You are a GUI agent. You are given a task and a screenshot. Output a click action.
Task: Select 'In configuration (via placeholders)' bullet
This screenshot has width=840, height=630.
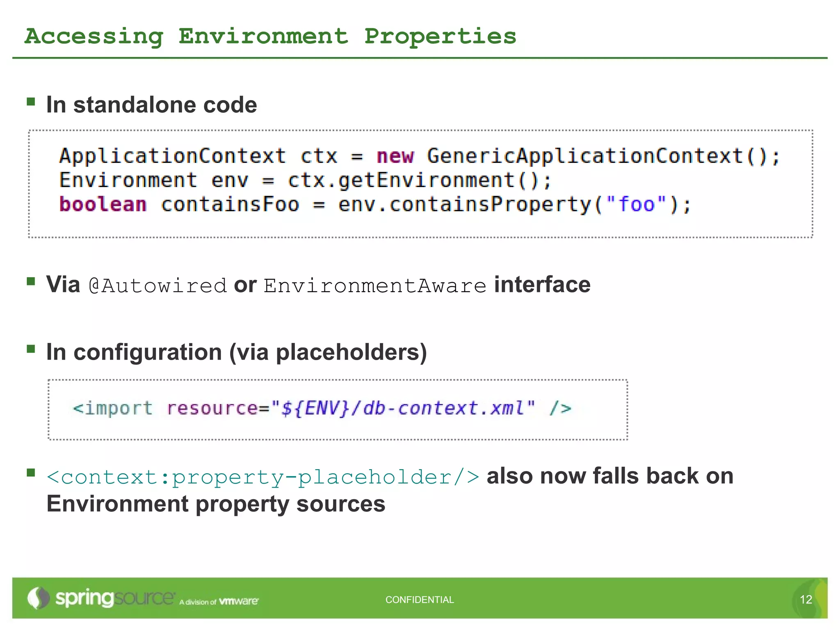coord(237,352)
